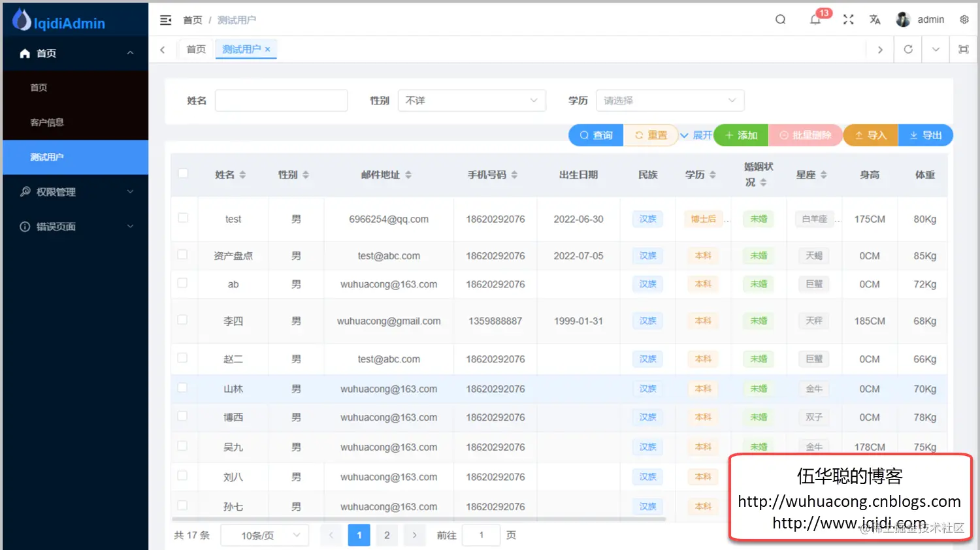Select 测试用户 sidebar item

tap(75, 157)
